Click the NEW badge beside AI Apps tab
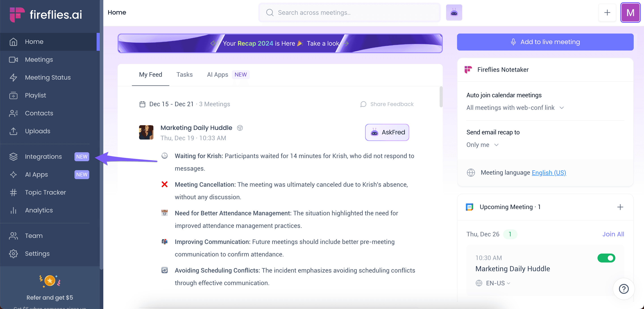This screenshot has height=309, width=644. click(241, 74)
